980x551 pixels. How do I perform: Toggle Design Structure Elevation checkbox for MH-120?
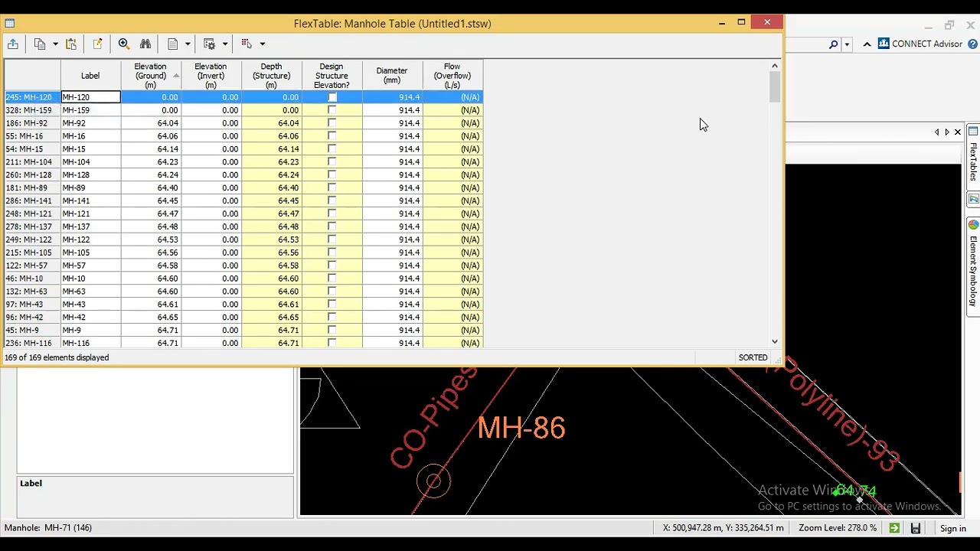tap(332, 97)
